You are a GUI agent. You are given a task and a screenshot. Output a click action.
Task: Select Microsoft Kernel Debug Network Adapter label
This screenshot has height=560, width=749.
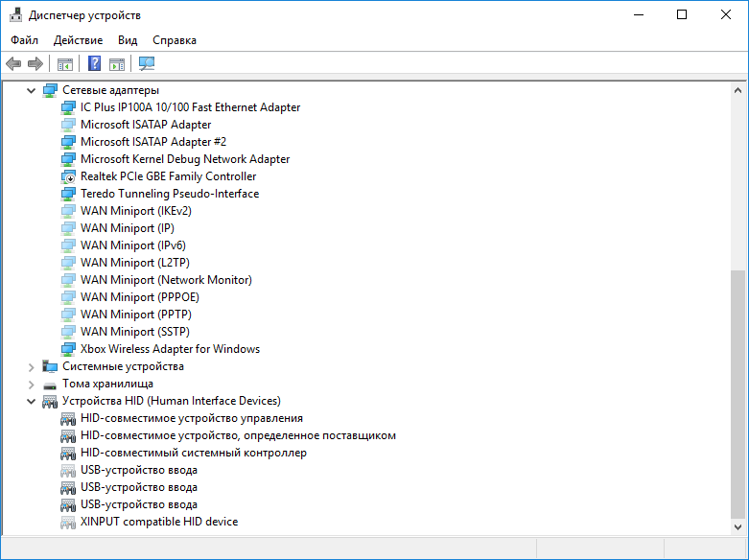pos(185,159)
